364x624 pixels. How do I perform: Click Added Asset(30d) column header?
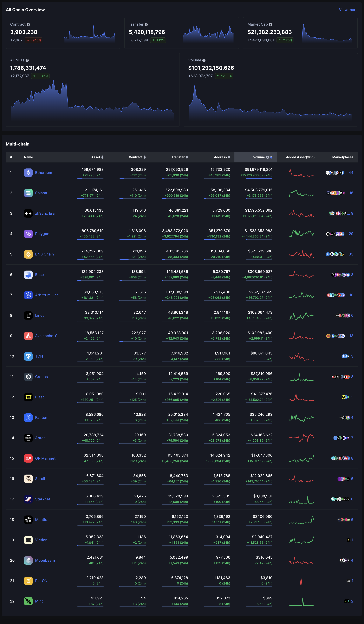point(300,157)
